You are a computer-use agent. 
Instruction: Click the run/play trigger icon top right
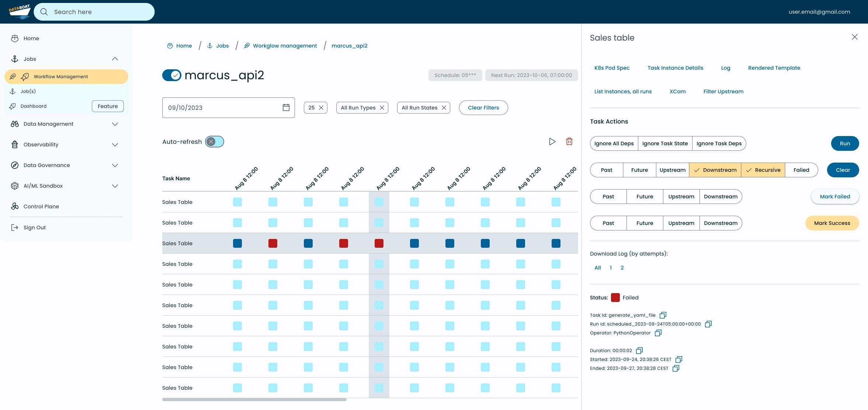point(552,142)
